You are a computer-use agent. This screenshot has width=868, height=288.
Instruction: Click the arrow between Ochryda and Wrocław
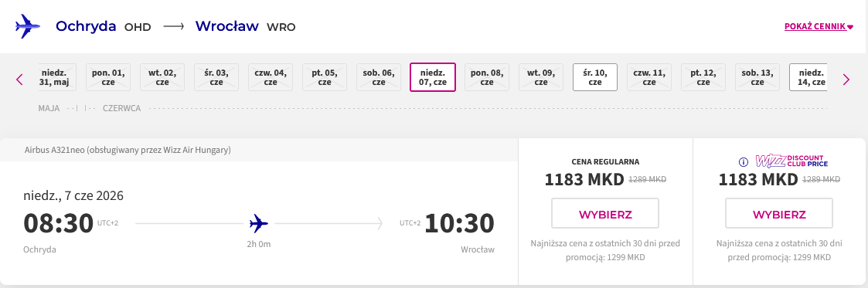[x=173, y=26]
